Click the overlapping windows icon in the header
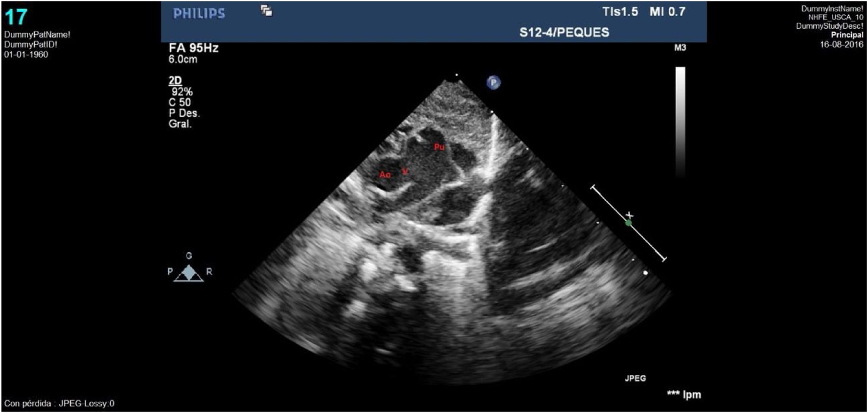This screenshot has width=868, height=413. [x=266, y=11]
